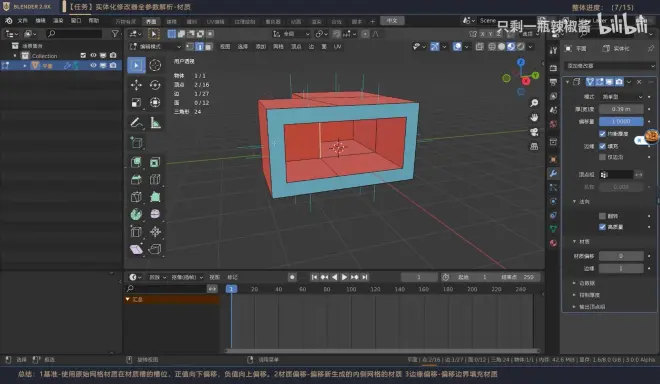Open the Tool properties tab
Screen dimensions: 660x384
tap(553, 51)
